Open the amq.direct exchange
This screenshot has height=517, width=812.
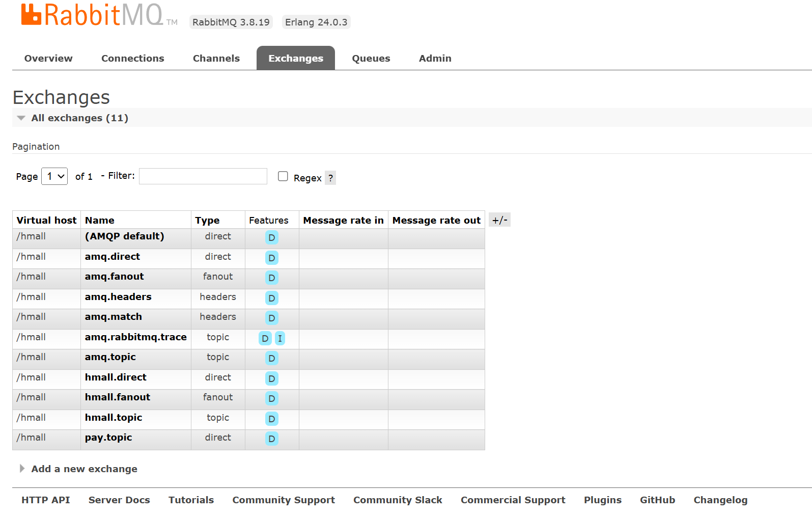[x=113, y=257]
